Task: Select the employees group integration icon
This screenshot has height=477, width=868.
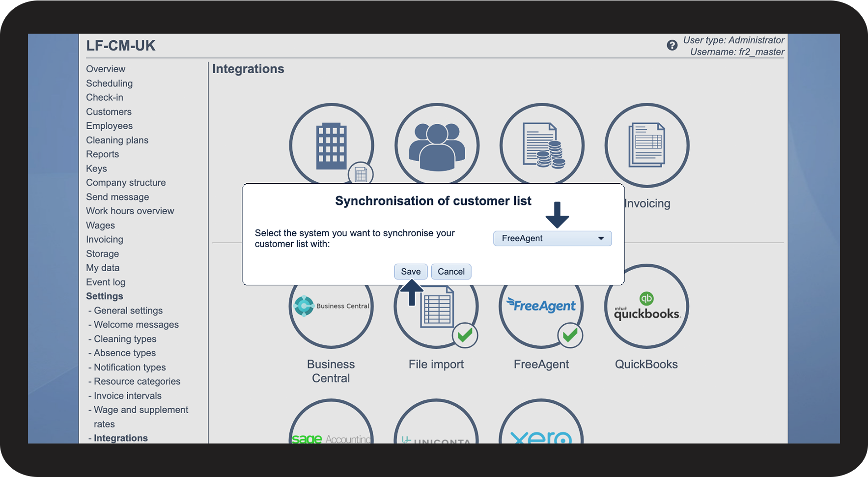Action: [437, 145]
